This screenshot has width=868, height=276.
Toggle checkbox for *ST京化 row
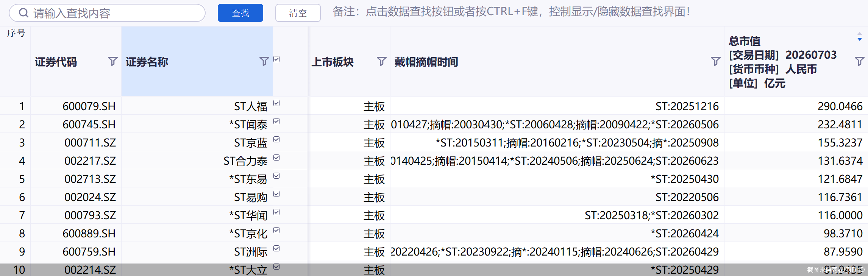coord(276,230)
